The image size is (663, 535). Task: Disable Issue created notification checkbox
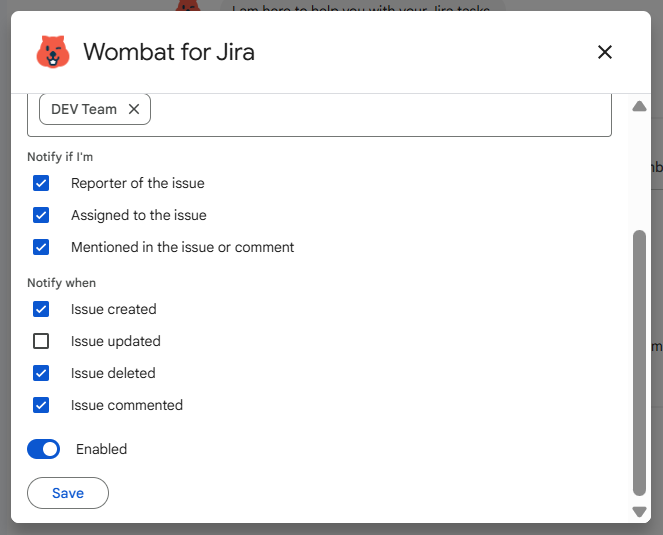[41, 309]
